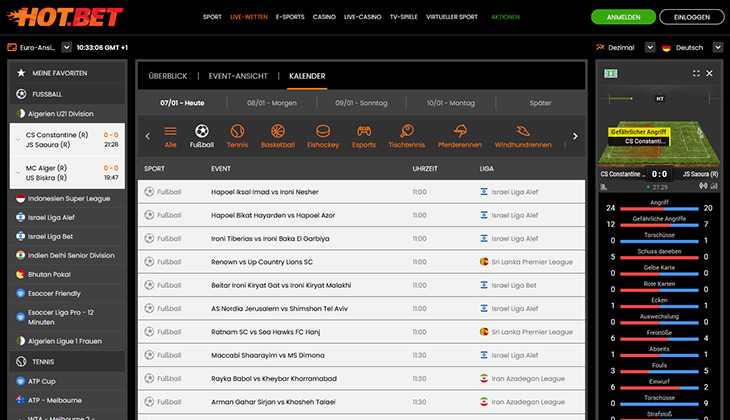The height and width of the screenshot is (420, 730).
Task: Open the Dezimal odds format dropdown
Action: tap(650, 47)
